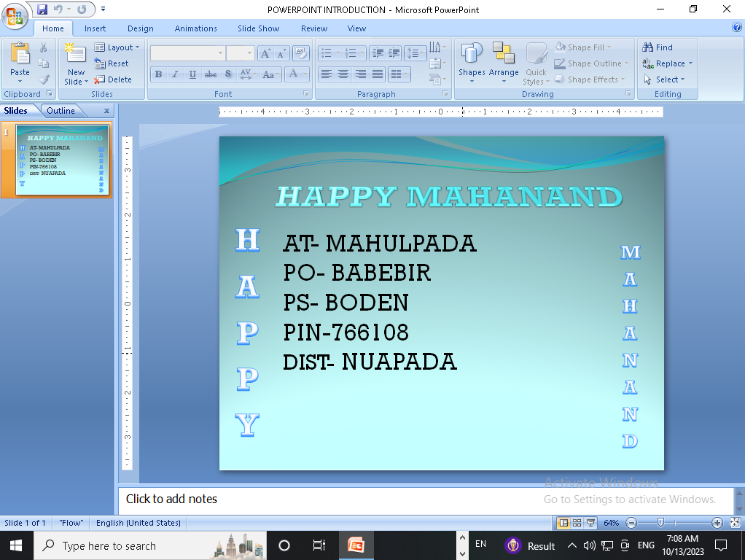
Task: Click the zoom slider handle
Action: tap(660, 523)
